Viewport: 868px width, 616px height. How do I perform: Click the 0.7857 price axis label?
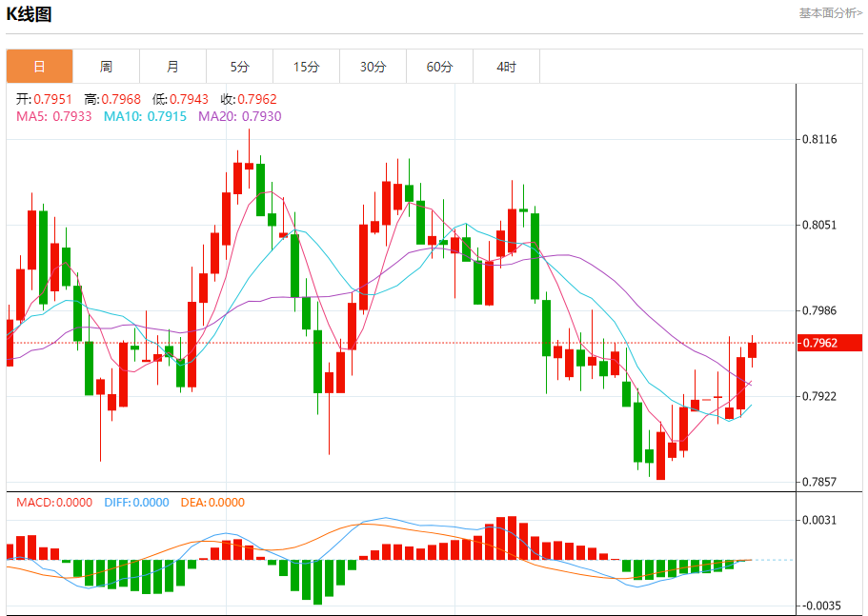tap(819, 482)
